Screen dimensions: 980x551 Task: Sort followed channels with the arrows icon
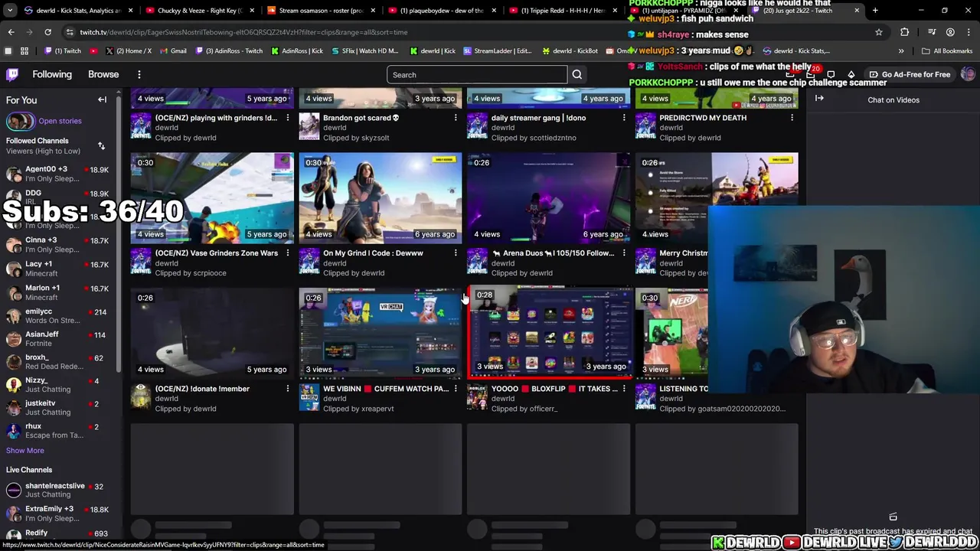[x=101, y=145]
